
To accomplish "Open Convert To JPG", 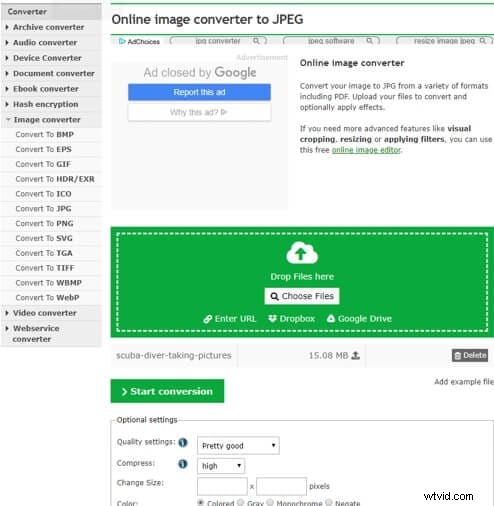I will pyautogui.click(x=43, y=209).
